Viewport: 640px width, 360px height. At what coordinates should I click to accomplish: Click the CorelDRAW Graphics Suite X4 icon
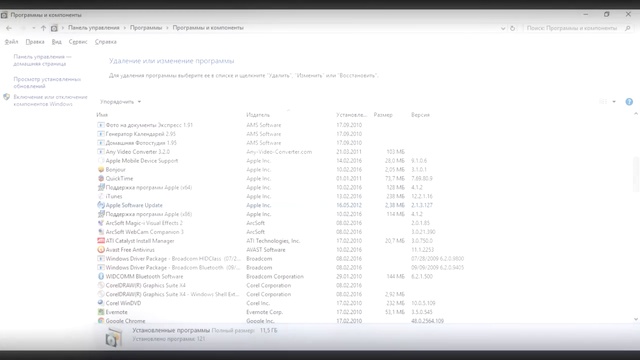[101, 285]
